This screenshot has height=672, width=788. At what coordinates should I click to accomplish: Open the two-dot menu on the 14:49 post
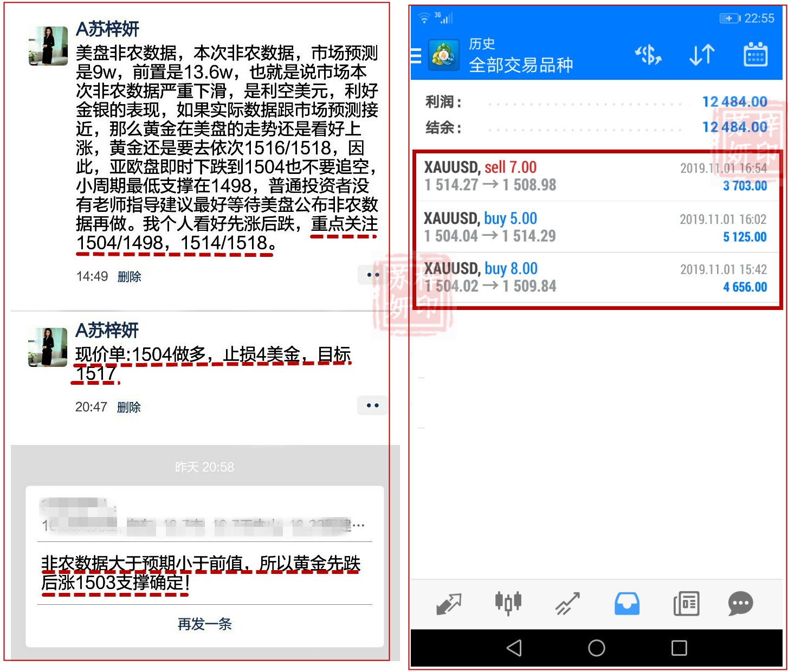[372, 275]
